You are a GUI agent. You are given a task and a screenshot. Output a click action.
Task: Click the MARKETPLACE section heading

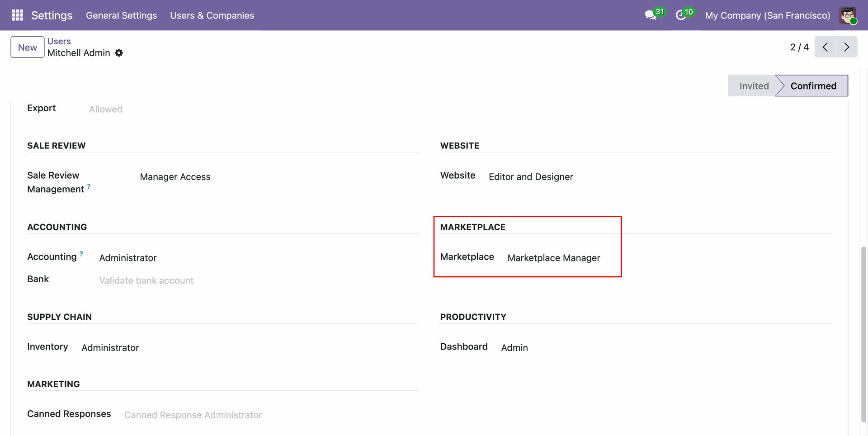[x=473, y=227]
